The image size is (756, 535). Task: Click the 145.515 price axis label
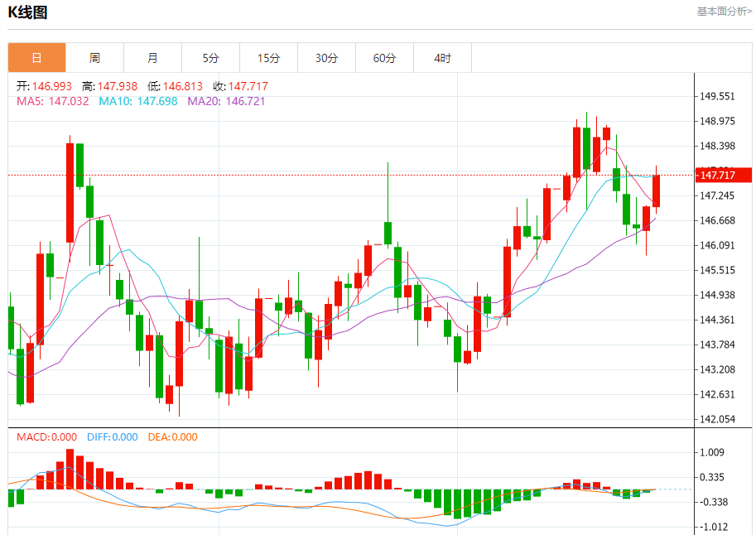717,270
